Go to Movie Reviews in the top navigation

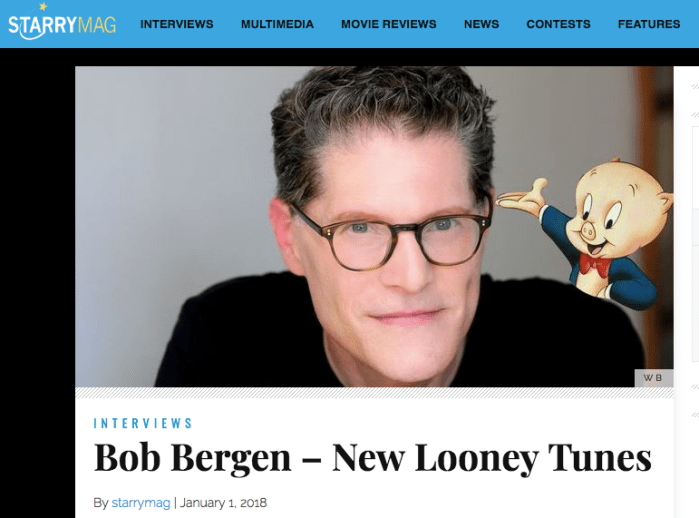click(389, 24)
